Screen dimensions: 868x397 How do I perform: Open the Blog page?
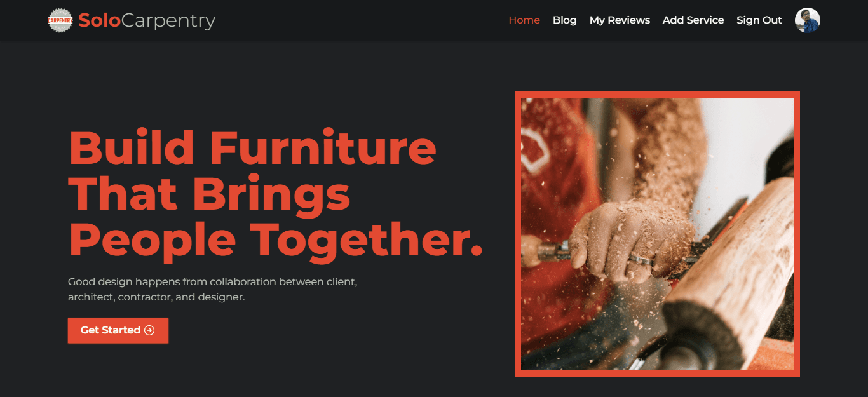(564, 20)
